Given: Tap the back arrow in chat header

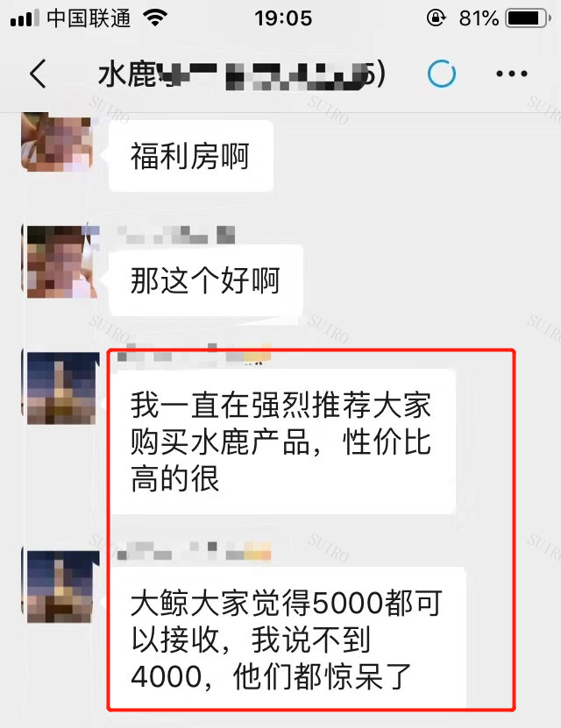Looking at the screenshot, I should point(38,74).
